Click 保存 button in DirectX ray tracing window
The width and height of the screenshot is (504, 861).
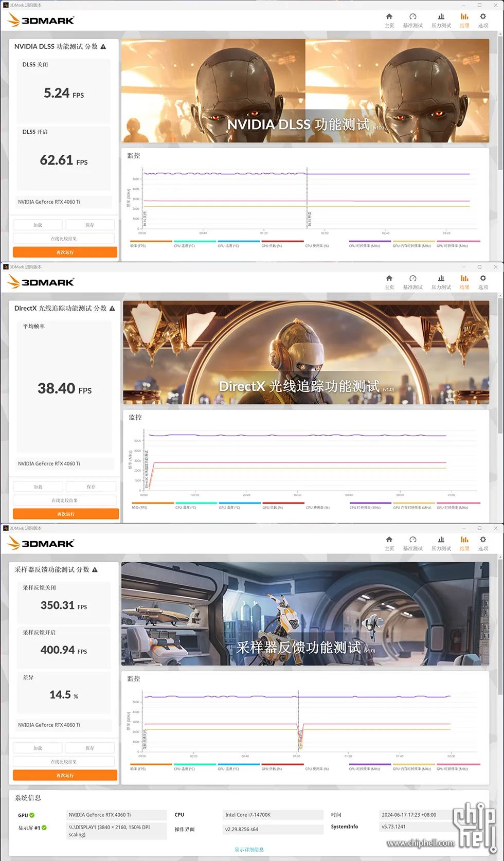[91, 487]
